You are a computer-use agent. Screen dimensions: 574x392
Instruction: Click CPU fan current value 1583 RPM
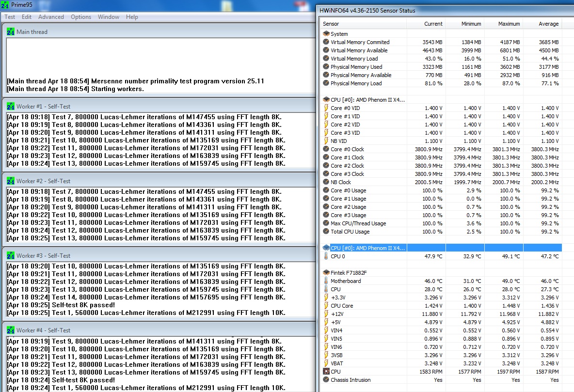pos(431,372)
